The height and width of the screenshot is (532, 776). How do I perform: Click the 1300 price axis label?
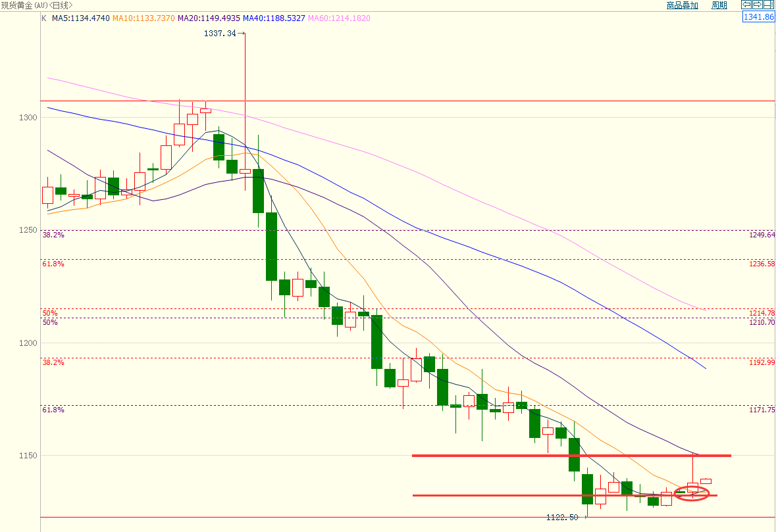pyautogui.click(x=28, y=118)
